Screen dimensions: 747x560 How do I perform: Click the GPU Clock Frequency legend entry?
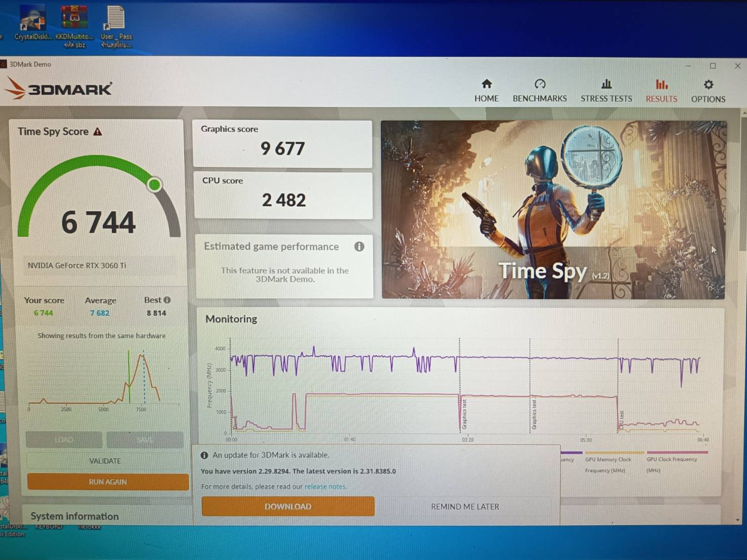(671, 459)
